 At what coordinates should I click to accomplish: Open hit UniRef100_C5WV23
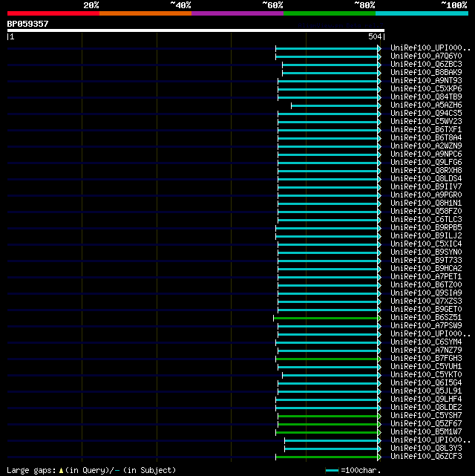tap(426, 122)
